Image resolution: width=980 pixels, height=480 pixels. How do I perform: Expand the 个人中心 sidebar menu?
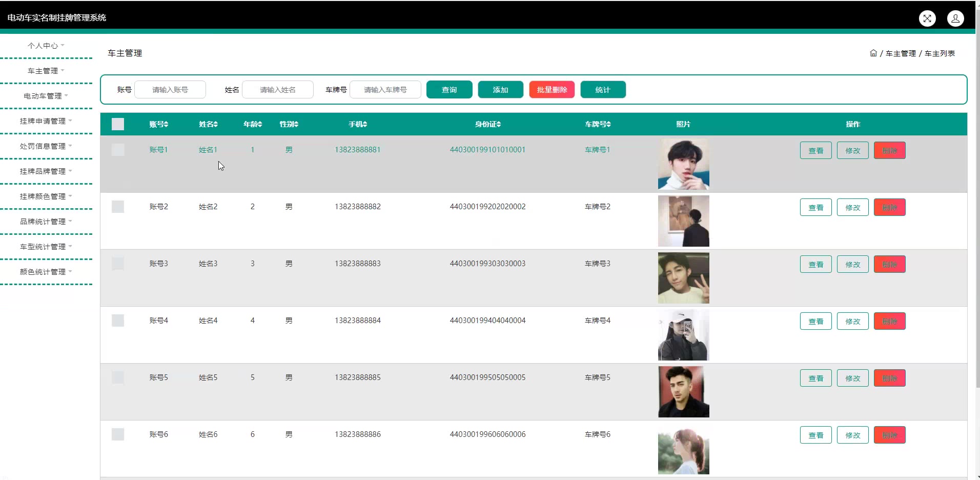point(46,46)
